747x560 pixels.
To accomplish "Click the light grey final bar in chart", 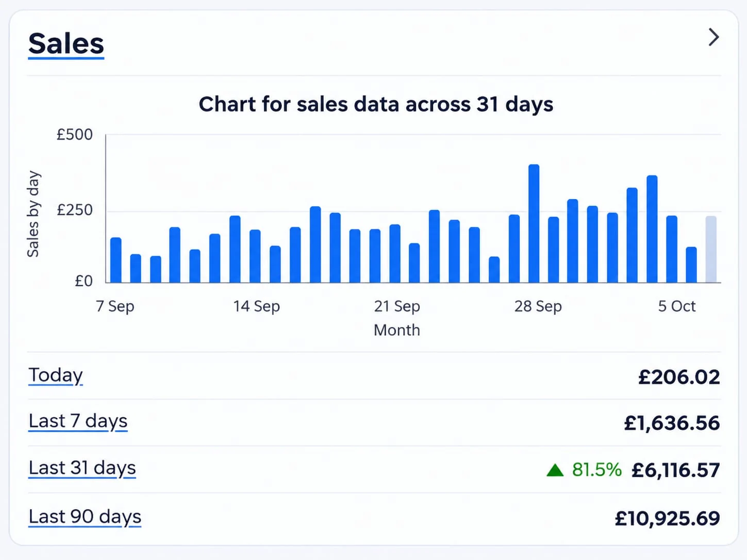I will coord(711,249).
